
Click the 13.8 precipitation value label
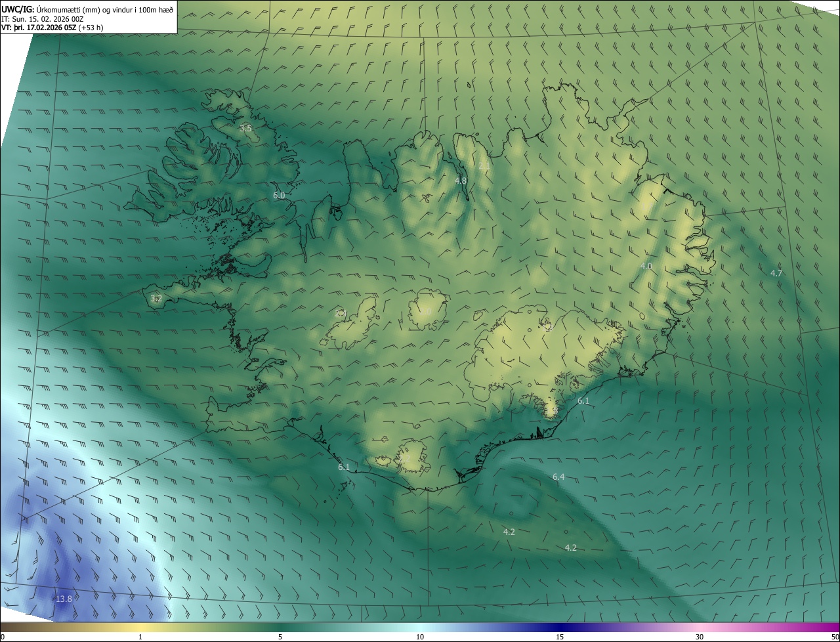pyautogui.click(x=64, y=599)
